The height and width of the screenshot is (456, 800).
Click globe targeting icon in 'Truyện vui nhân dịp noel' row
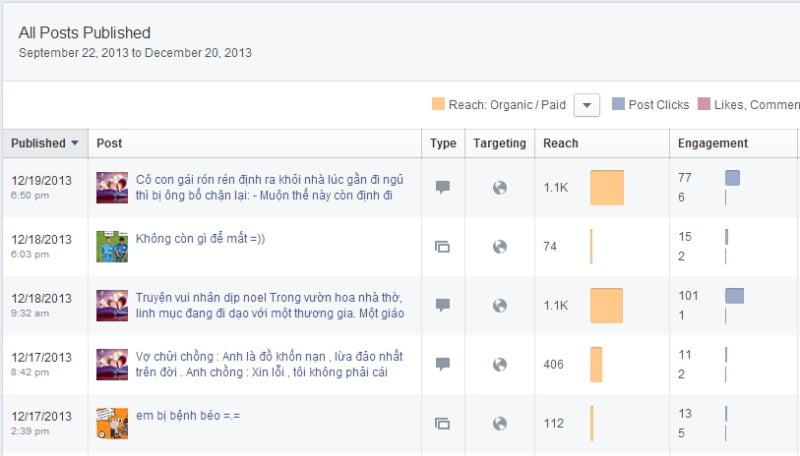click(500, 305)
